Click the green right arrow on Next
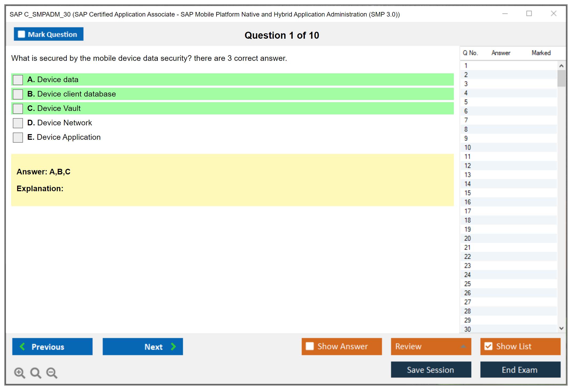Viewport: 574px width, 392px height. 174,346
